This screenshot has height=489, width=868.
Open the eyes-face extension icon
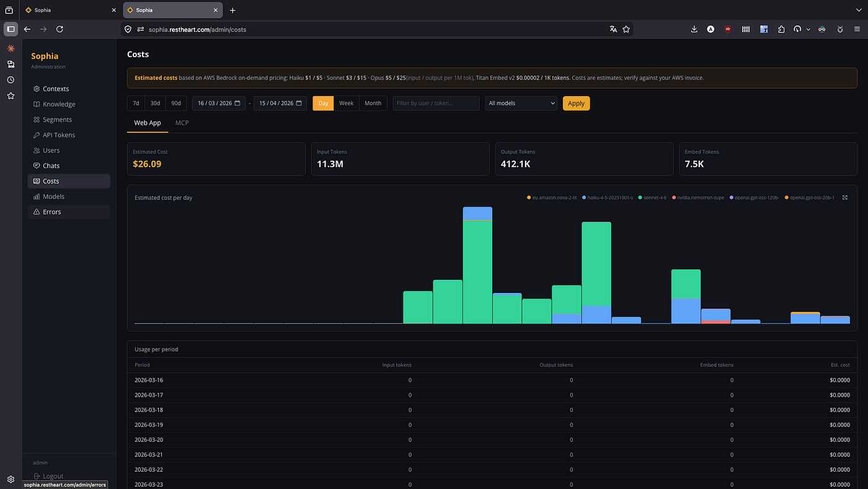point(822,29)
